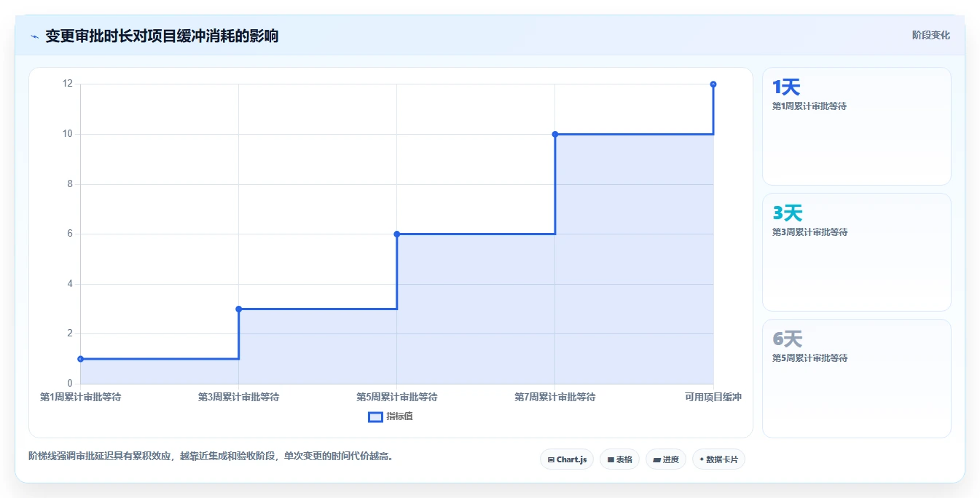Click the data point at 可用项目缓冲
Image resolution: width=980 pixels, height=498 pixels.
point(713,84)
